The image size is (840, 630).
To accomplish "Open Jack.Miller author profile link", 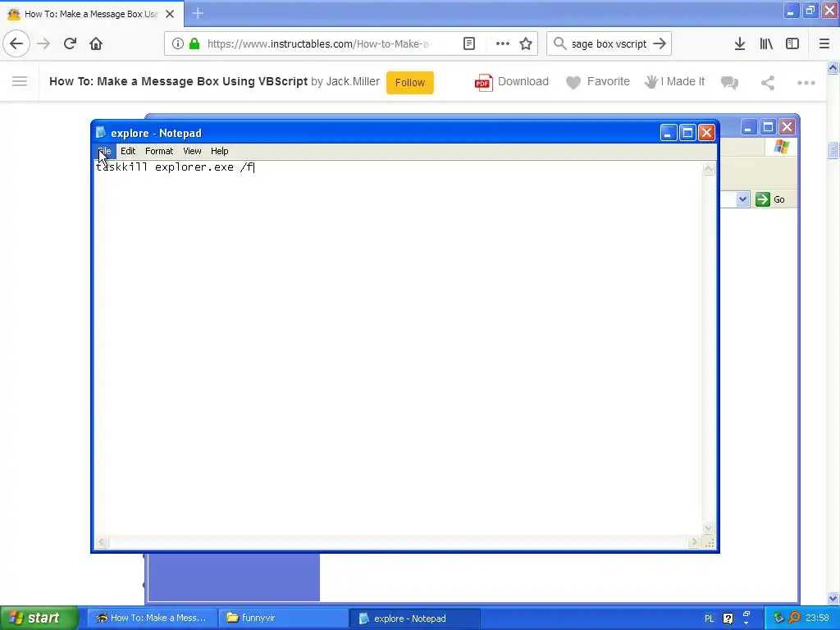I will click(353, 81).
